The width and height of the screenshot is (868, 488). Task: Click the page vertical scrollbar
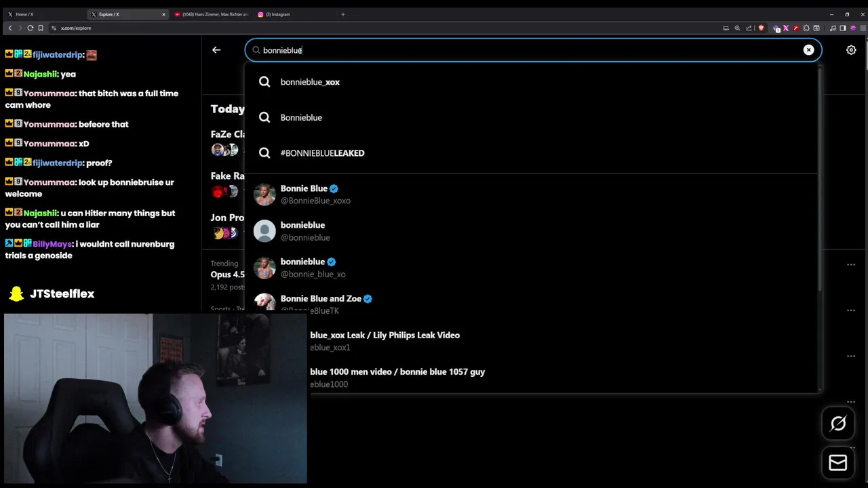865,54
